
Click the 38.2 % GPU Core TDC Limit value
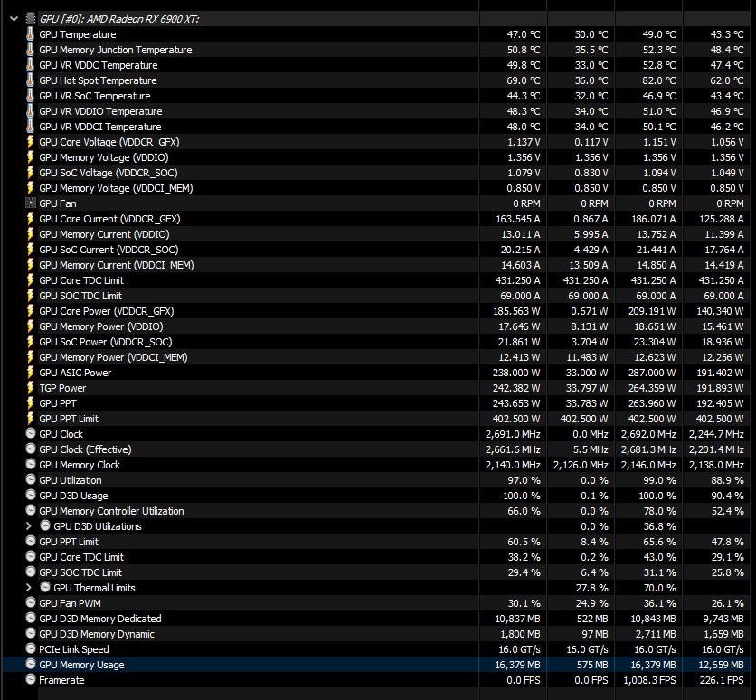524,557
